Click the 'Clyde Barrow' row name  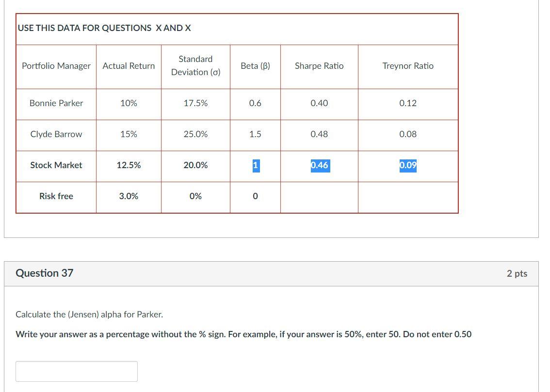[56, 134]
